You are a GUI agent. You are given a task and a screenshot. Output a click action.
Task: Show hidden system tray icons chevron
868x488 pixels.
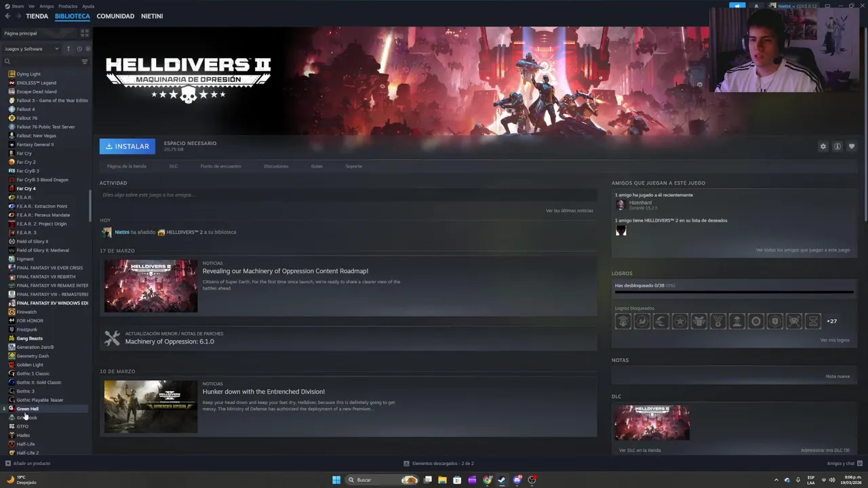point(776,480)
